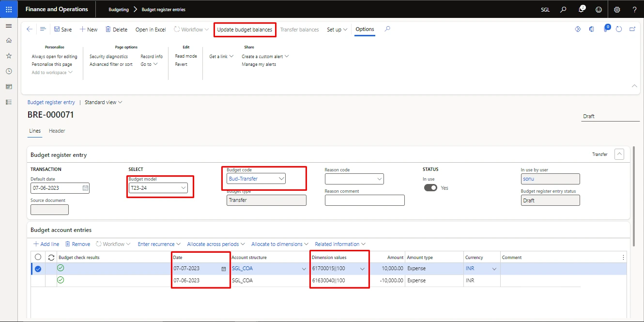Click the Reason comment field

coord(365,200)
